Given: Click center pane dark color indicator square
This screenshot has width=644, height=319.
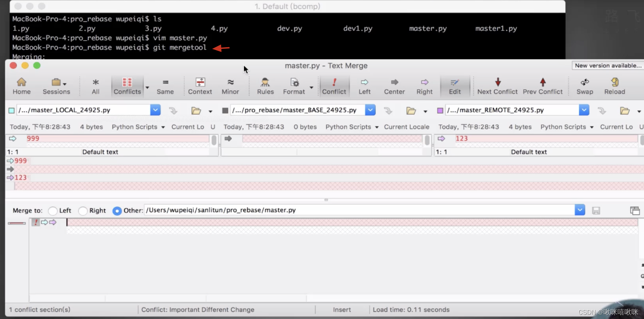Looking at the screenshot, I should click(x=225, y=111).
